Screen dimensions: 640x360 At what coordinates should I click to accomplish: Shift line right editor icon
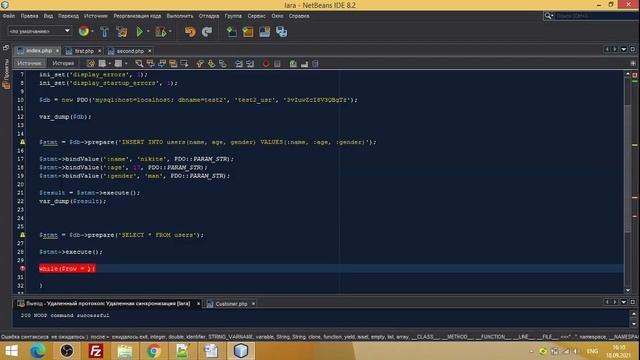(250, 64)
